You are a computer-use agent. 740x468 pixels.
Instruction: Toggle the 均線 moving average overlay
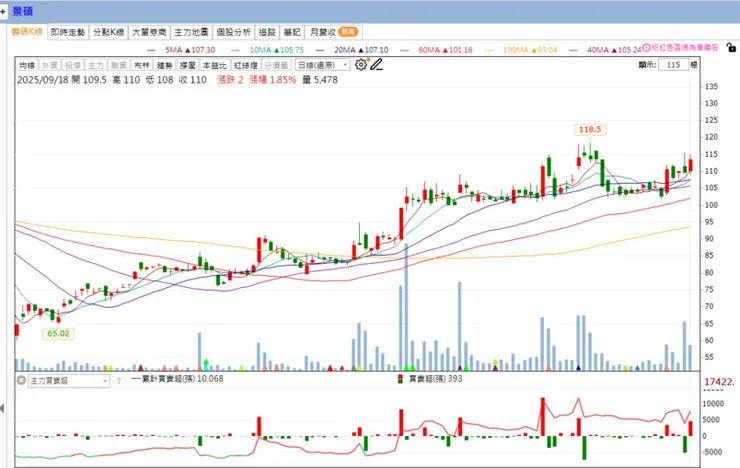click(27, 65)
